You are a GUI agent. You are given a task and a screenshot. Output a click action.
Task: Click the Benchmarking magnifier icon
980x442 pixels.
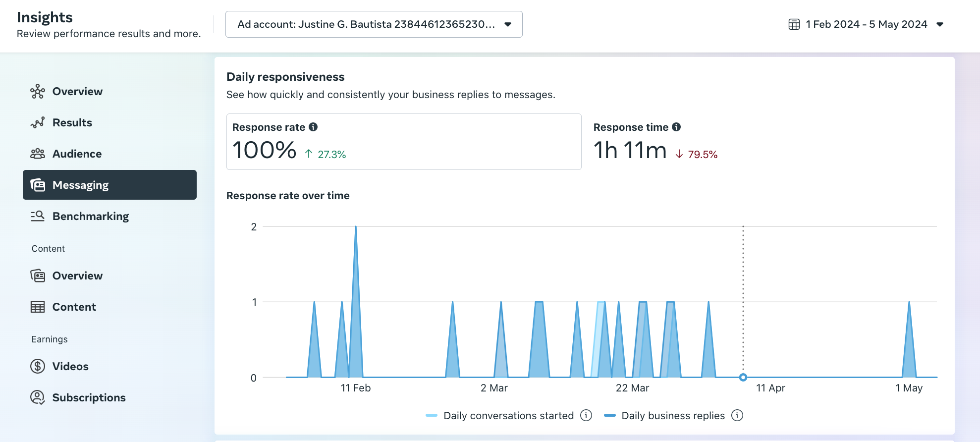pos(38,216)
